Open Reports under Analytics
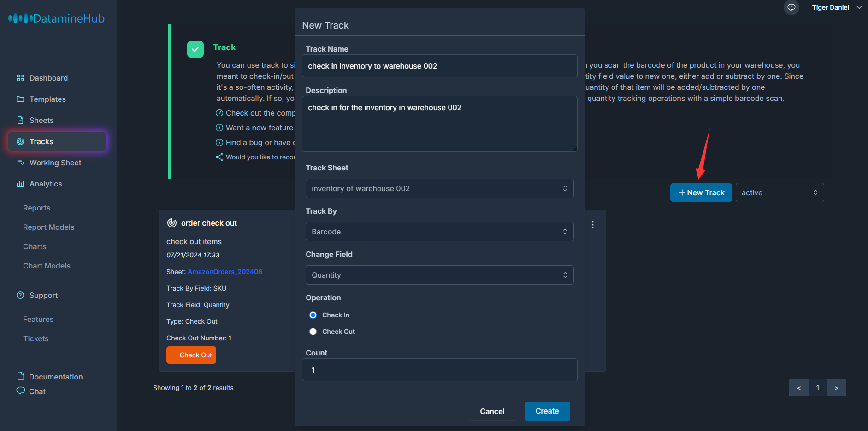This screenshot has width=868, height=431. pyautogui.click(x=37, y=208)
